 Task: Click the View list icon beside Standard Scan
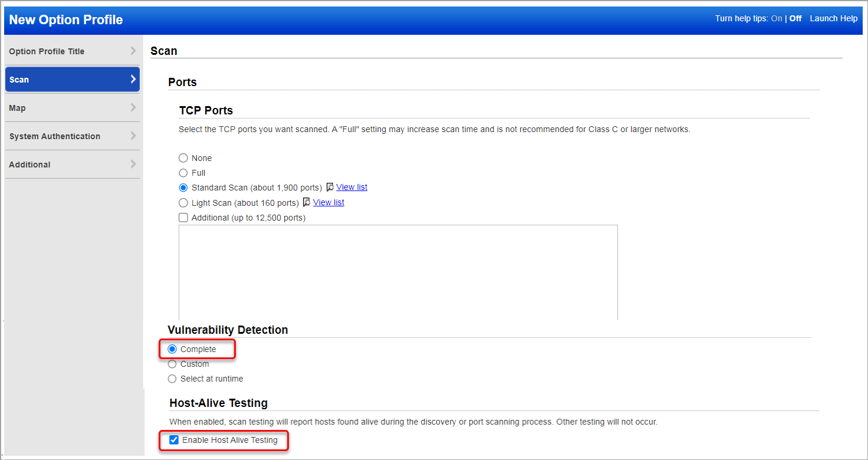[x=330, y=186]
